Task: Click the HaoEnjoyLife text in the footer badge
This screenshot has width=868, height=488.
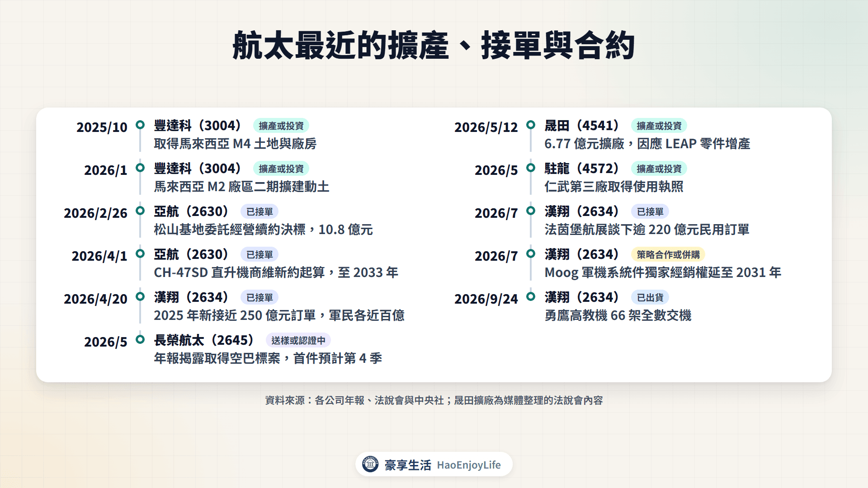Action: [469, 465]
